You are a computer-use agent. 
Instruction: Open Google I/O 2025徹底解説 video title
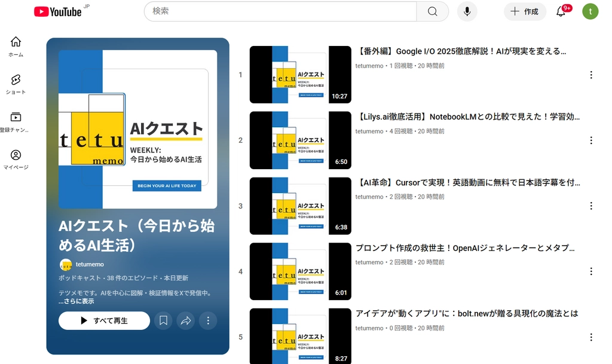coord(461,51)
